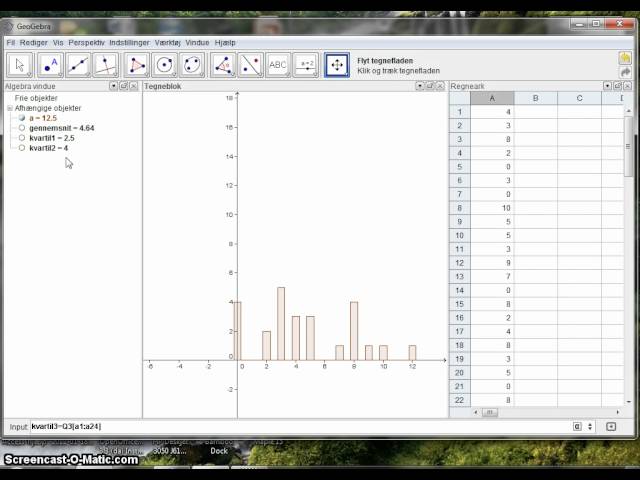Collapse the Afhængige objekter tree group
The image size is (640, 480).
pyautogui.click(x=10, y=108)
